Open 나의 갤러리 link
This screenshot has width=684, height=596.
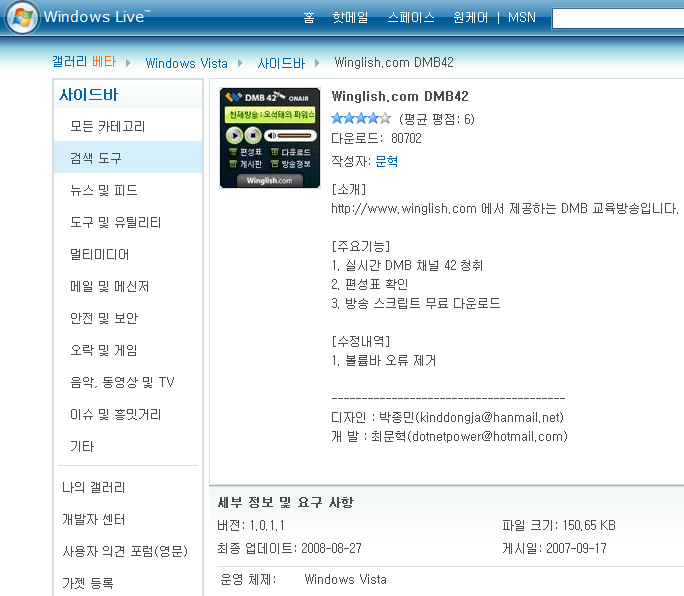(x=94, y=487)
